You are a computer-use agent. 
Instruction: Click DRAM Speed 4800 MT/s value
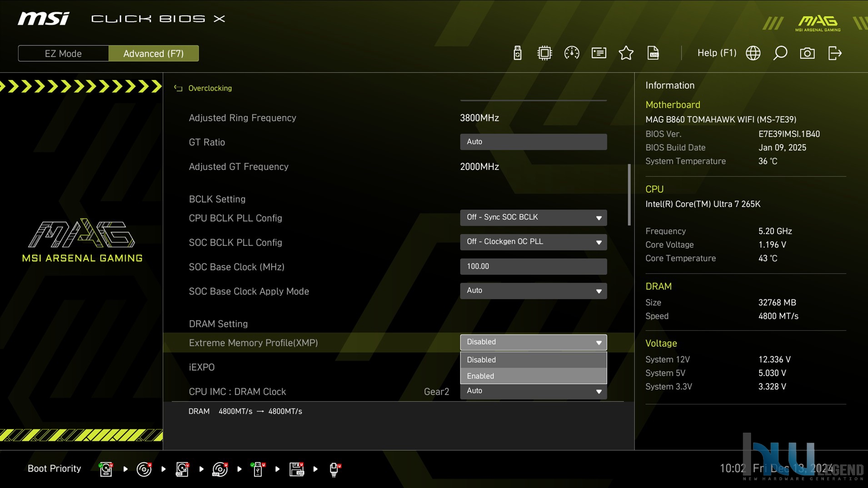[778, 316]
